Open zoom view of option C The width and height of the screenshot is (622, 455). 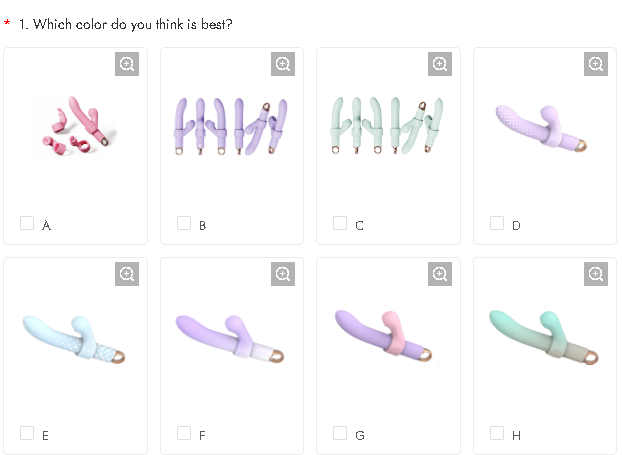[x=440, y=64]
